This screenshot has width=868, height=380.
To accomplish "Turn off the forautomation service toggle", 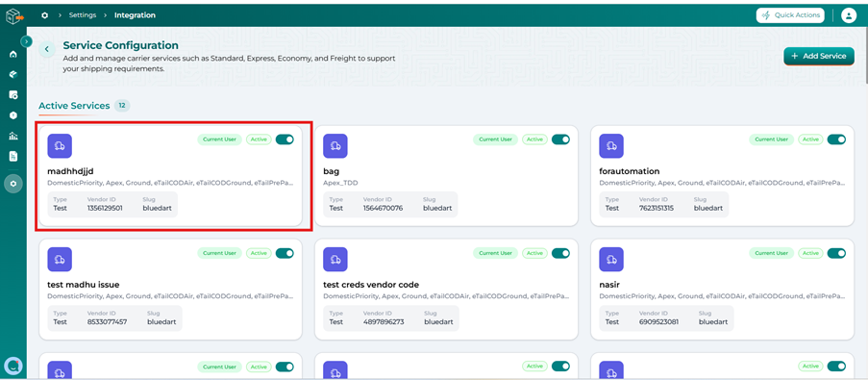I will 836,139.
